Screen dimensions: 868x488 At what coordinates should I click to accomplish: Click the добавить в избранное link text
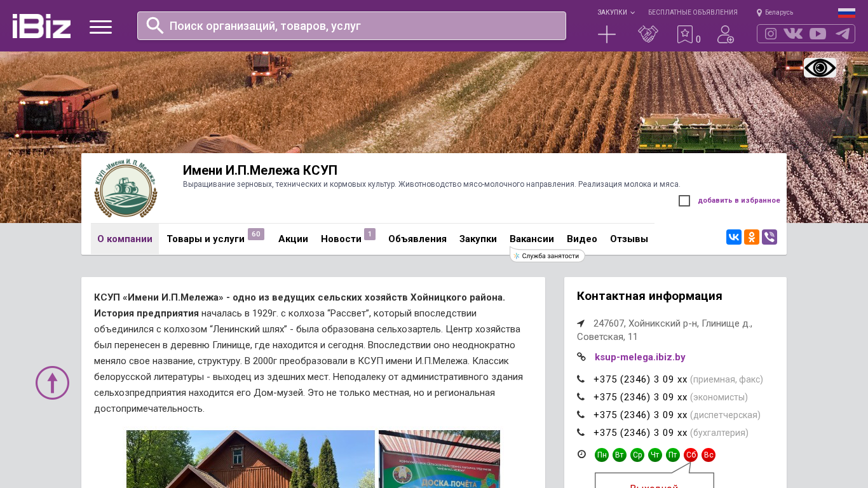pyautogui.click(x=739, y=201)
